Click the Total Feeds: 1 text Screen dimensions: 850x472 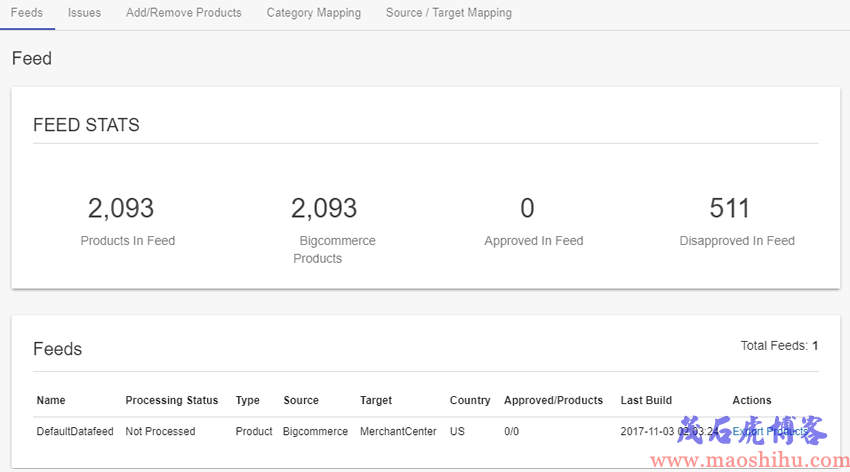click(x=780, y=346)
